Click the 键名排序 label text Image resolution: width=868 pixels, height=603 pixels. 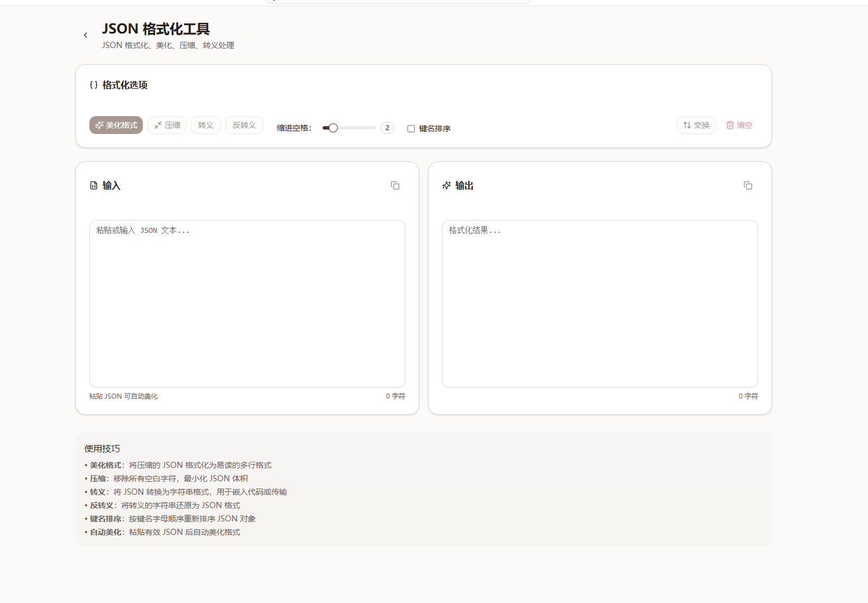[434, 128]
